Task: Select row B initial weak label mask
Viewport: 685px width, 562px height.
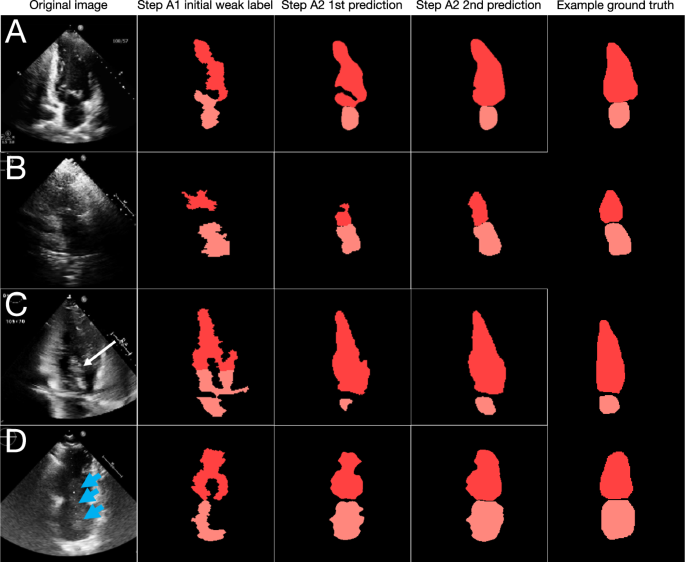Action: pos(207,223)
